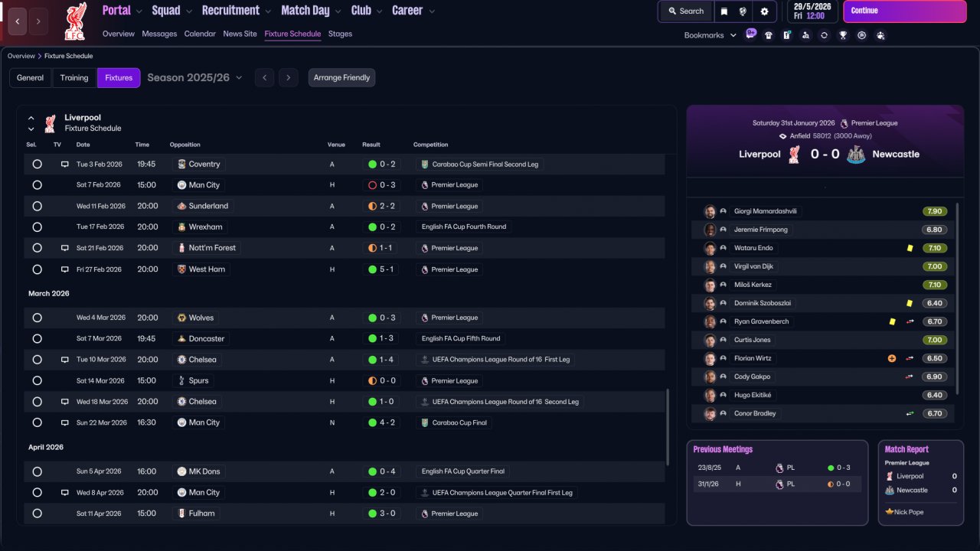This screenshot has height=551, width=980.
Task: Go back with the left arrow button
Action: (18, 21)
